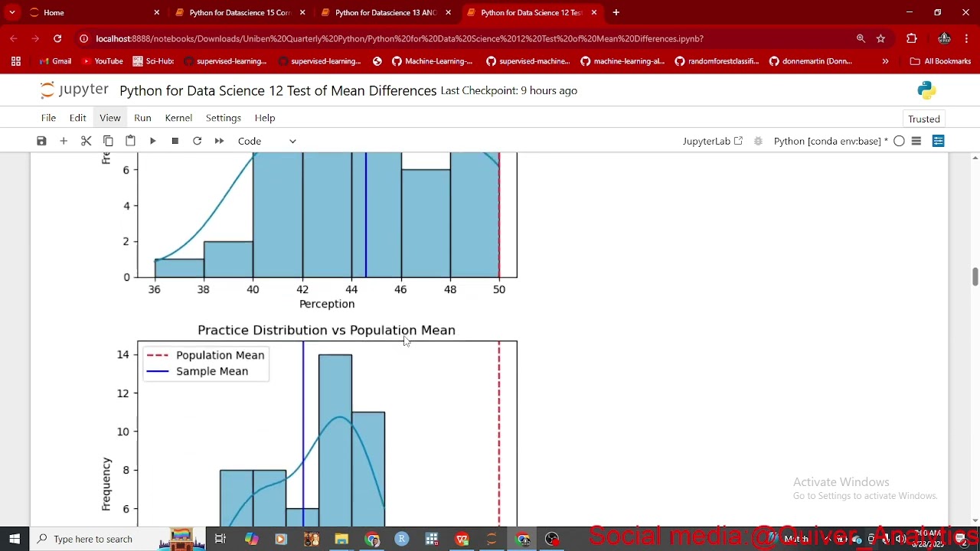Open the File menu
This screenshot has width=980, height=551.
point(48,118)
